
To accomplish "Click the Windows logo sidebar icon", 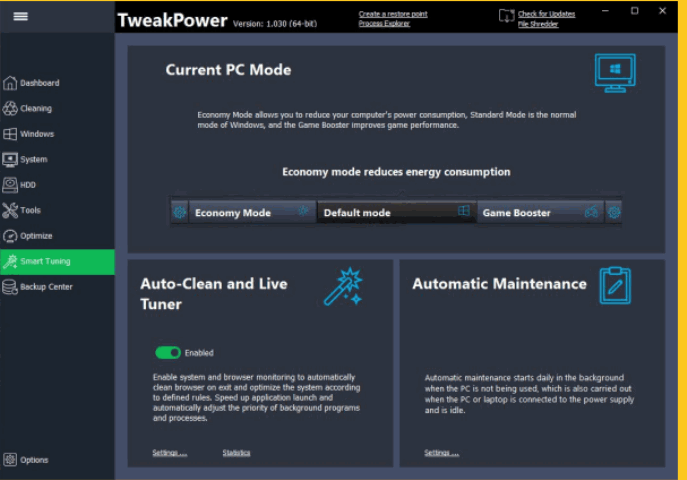I will click(10, 134).
